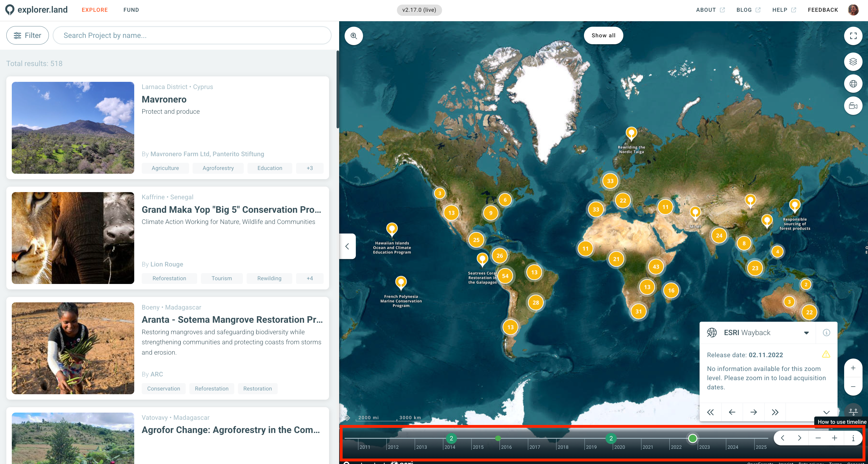This screenshot has width=868, height=464.
Task: Collapse the ESRI Wayback panel
Action: point(826,412)
